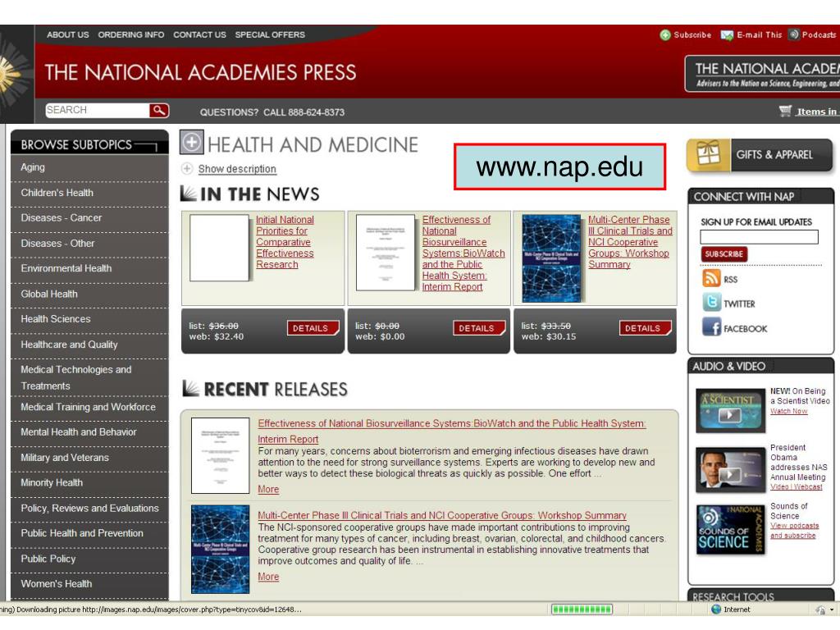The image size is (840, 630).
Task: Open the Ordering Info menu item
Action: (x=130, y=34)
